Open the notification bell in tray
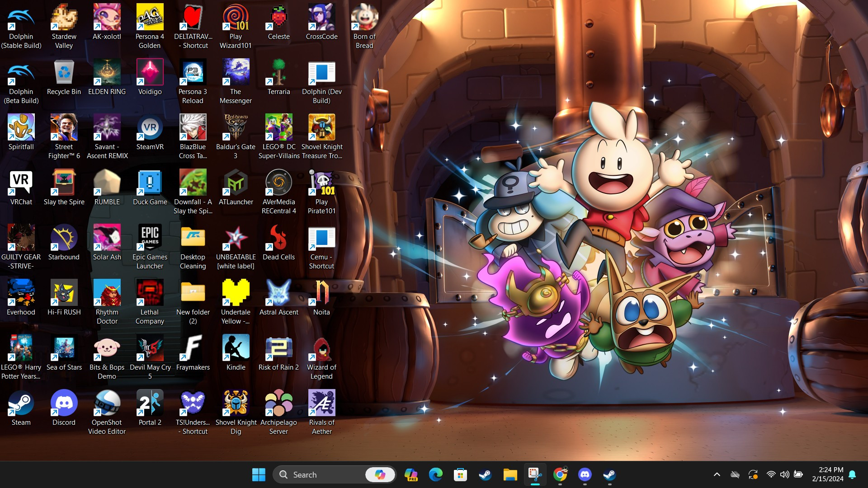Image resolution: width=868 pixels, height=488 pixels. click(x=853, y=474)
